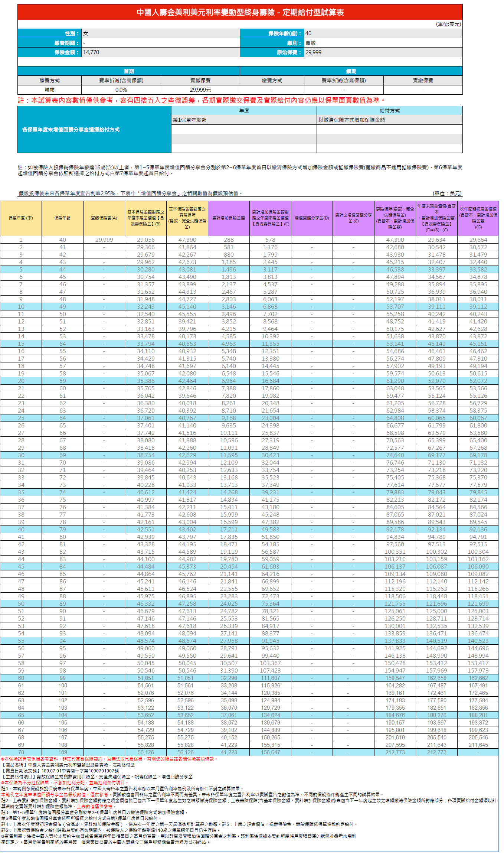Click the year 43 cell 100,351
Image resolution: width=504 pixels, height=856 pixels.
click(x=395, y=552)
